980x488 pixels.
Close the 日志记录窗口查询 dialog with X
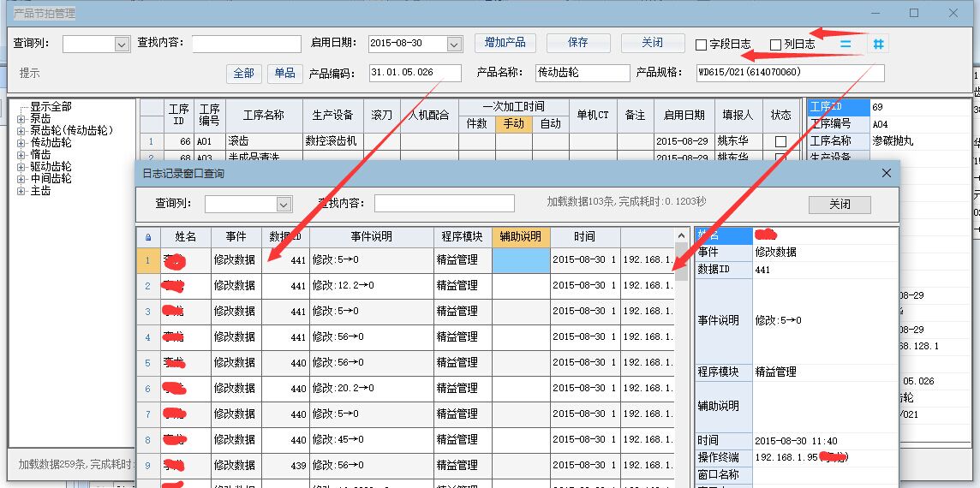tap(886, 174)
